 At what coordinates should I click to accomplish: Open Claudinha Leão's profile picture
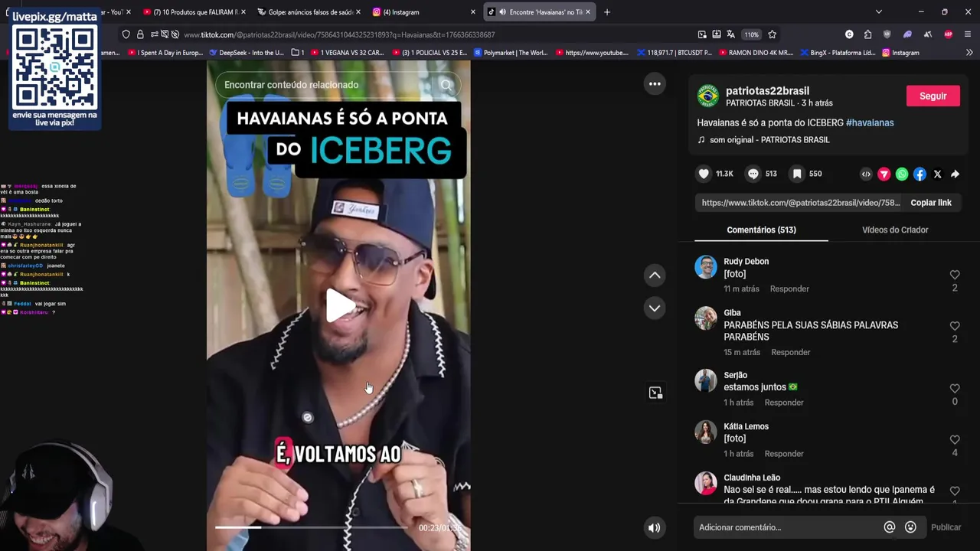(x=706, y=483)
